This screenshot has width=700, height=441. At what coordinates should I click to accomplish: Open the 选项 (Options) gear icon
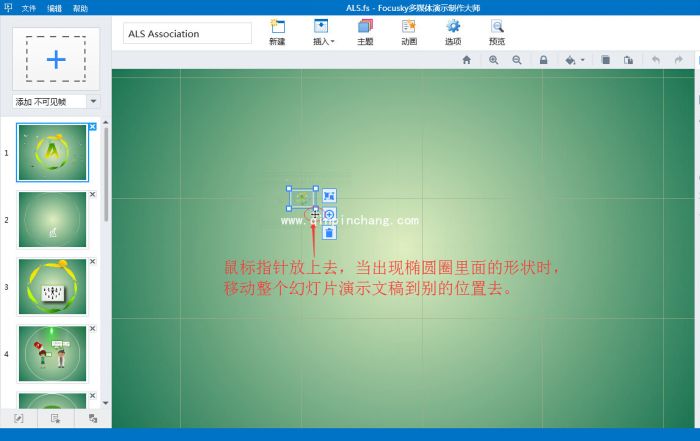pyautogui.click(x=453, y=27)
